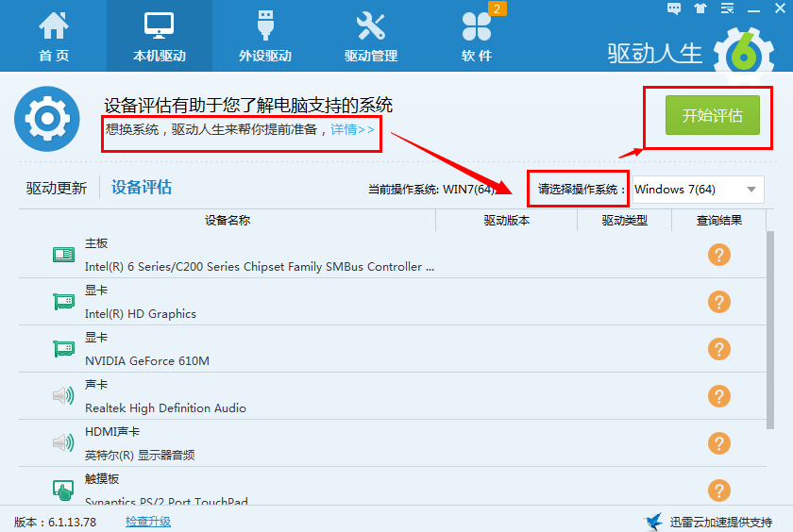Click question mark result for NVIDIA GeForce 610M

pyautogui.click(x=719, y=349)
